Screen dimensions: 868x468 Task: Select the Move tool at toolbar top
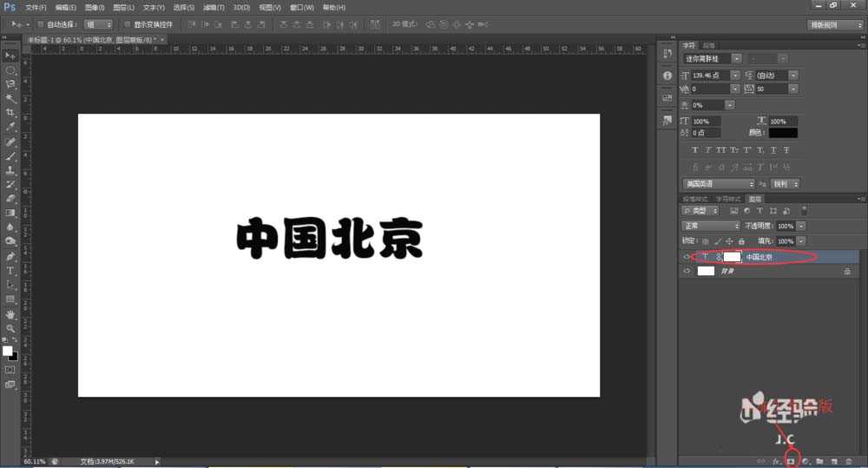click(x=10, y=56)
